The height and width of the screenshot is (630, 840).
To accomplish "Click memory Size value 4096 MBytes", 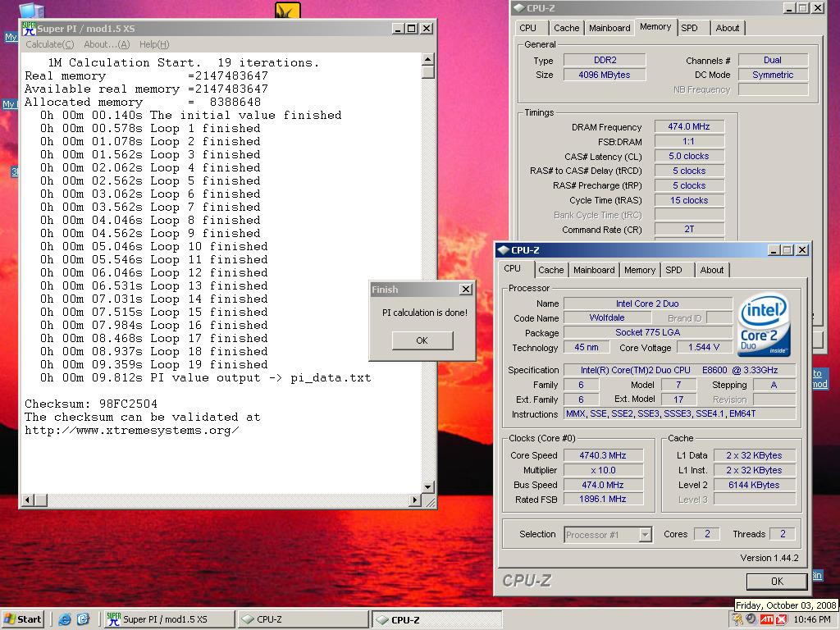I will [605, 75].
